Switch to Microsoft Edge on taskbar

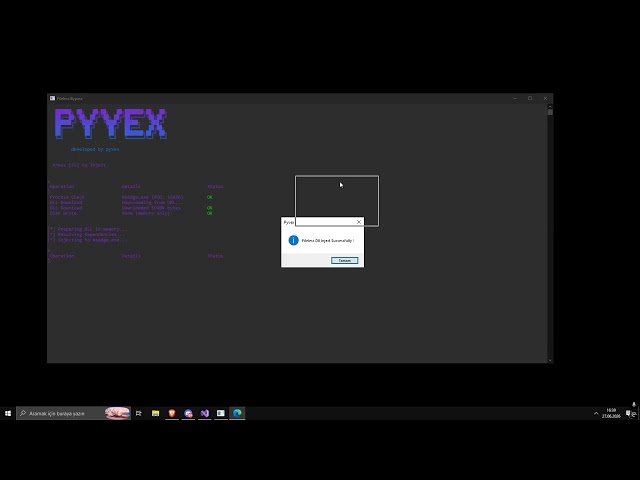pyautogui.click(x=237, y=413)
